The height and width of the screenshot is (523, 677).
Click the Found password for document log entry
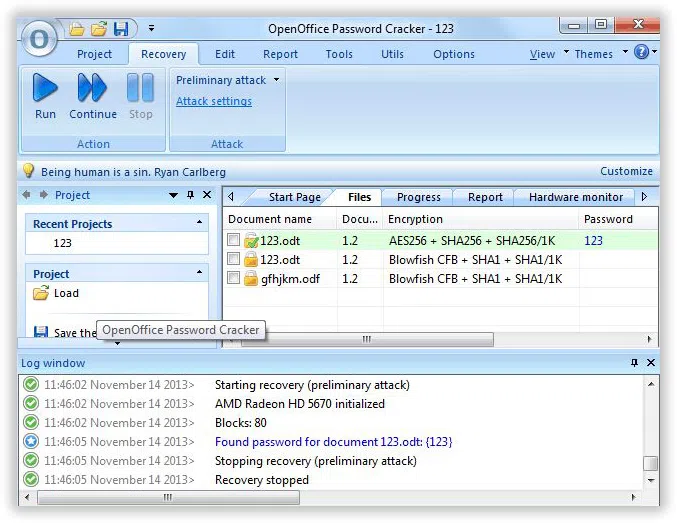333,442
